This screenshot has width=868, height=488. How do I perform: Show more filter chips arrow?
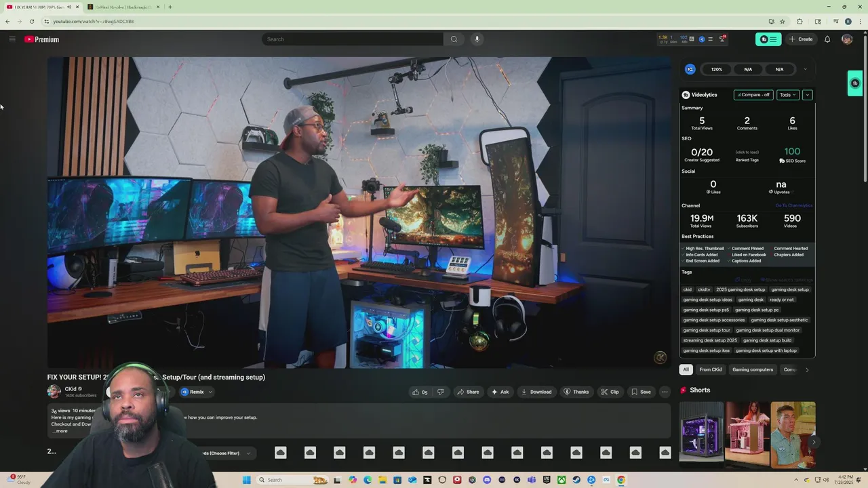tap(807, 369)
